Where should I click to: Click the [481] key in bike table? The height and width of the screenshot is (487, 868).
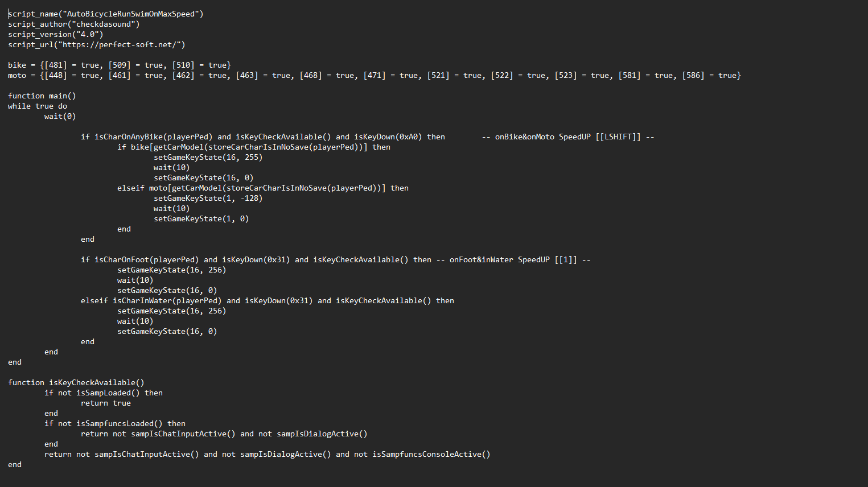tap(56, 65)
